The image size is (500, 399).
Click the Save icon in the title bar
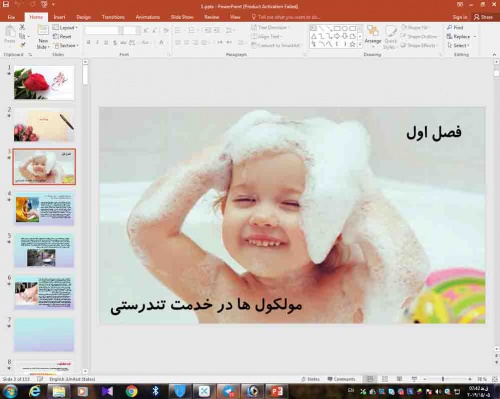6,4
